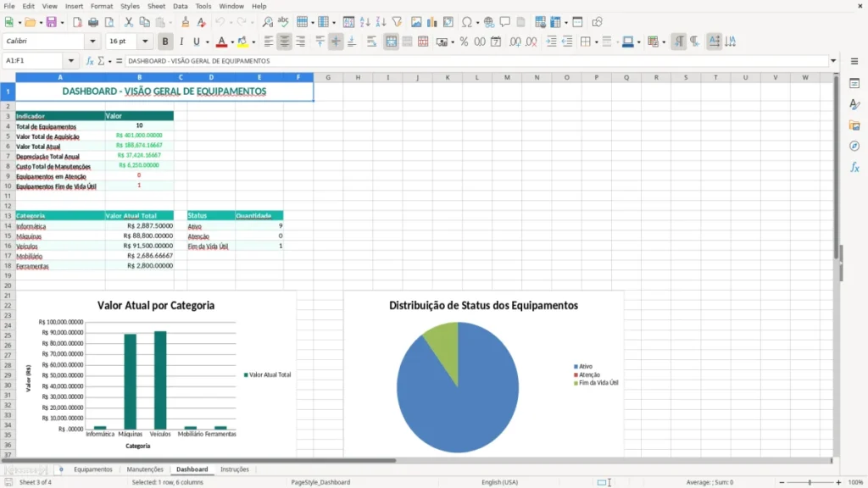Open the Sheet menu
The image size is (868, 488).
tap(156, 6)
